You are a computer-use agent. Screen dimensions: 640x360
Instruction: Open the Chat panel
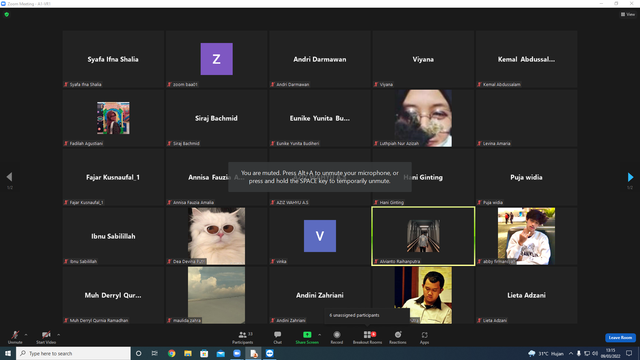tap(278, 337)
